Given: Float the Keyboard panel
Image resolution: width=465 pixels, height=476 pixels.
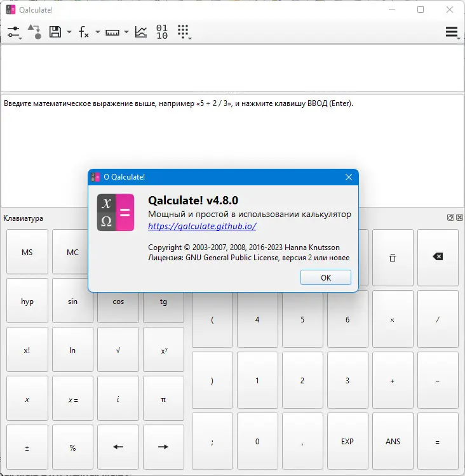Looking at the screenshot, I should 450,217.
